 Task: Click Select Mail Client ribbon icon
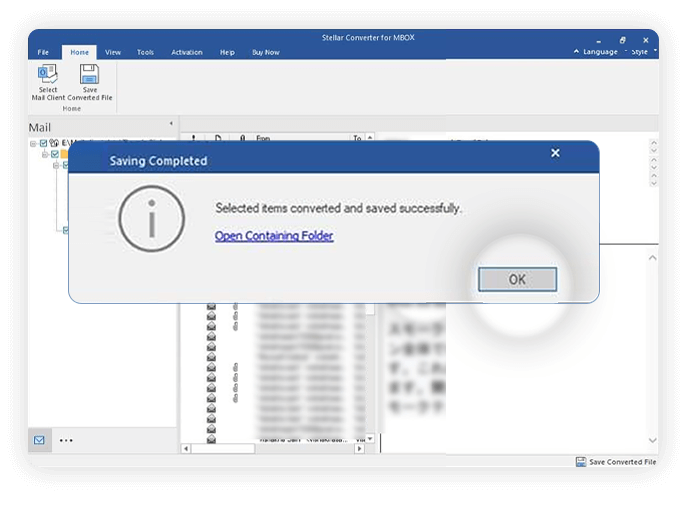tap(48, 82)
